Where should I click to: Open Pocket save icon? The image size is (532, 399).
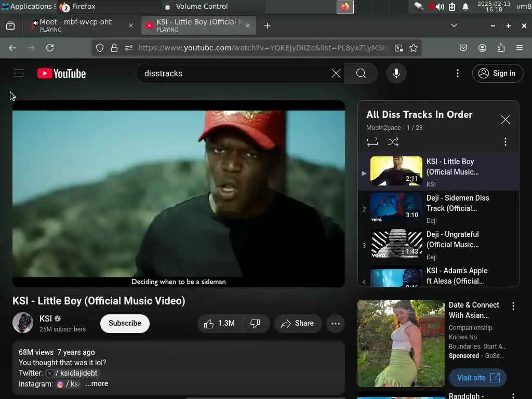pyautogui.click(x=463, y=48)
